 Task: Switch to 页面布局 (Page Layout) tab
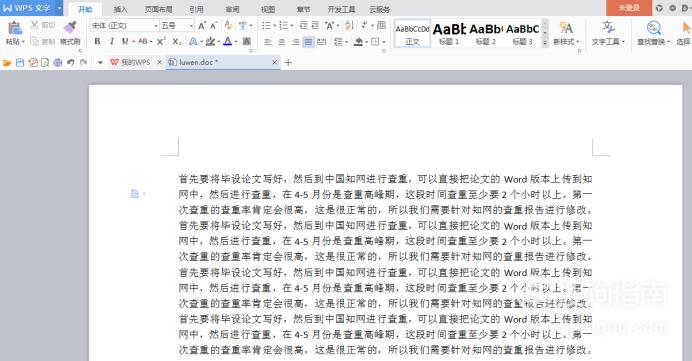pos(158,9)
